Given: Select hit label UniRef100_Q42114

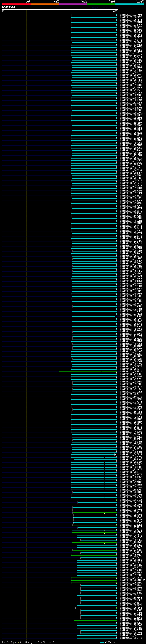Looking at the screenshot, I should [x=131, y=454].
